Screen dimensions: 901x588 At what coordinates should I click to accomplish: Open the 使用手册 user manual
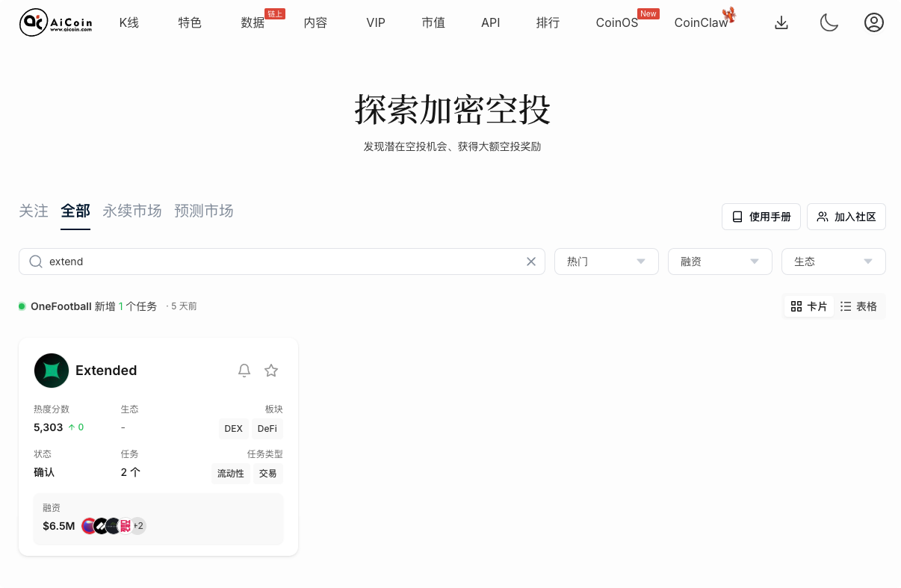(x=761, y=217)
